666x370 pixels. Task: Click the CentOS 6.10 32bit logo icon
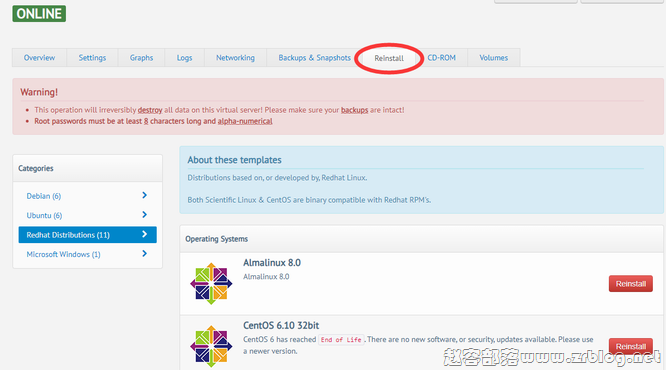pos(211,346)
